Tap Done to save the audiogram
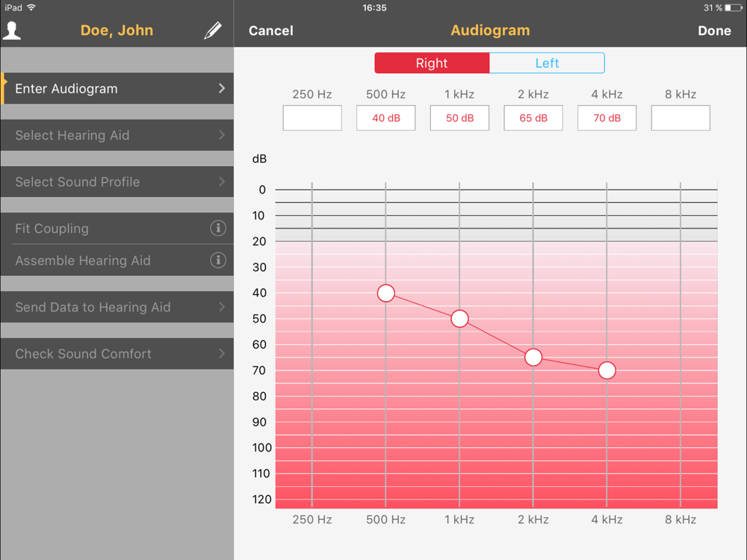 click(x=714, y=31)
